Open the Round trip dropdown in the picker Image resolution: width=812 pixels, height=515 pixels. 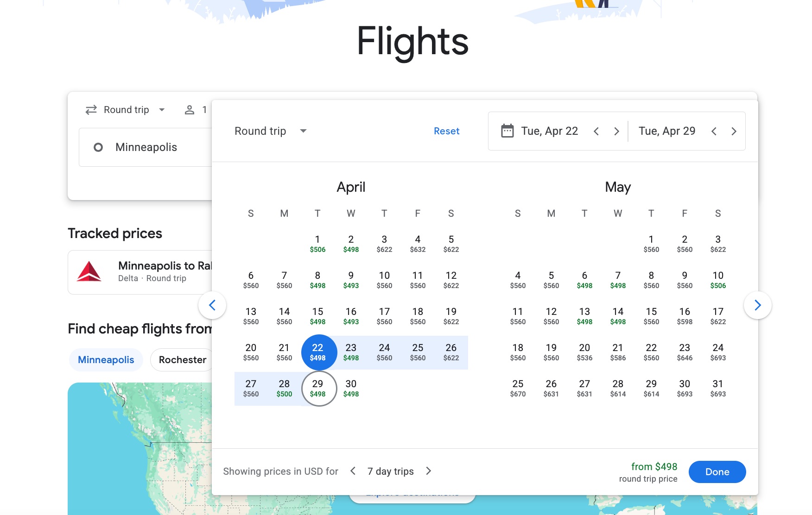coord(271,131)
